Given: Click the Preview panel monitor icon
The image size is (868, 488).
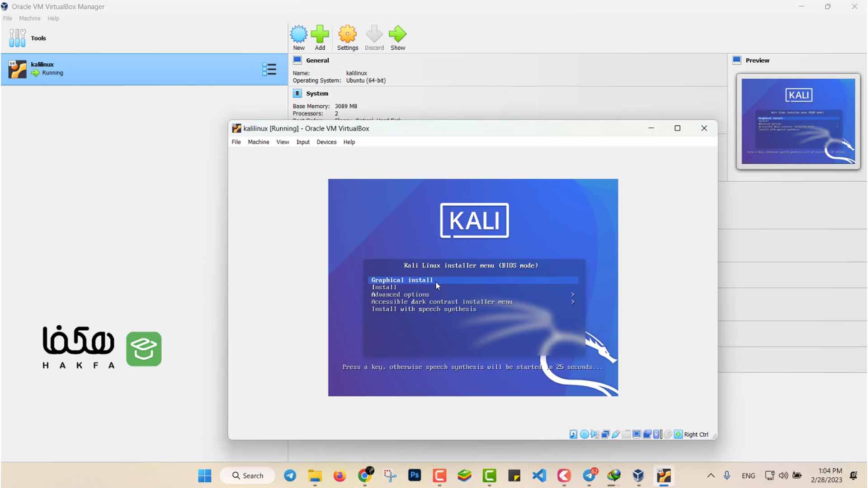Looking at the screenshot, I should point(737,60).
